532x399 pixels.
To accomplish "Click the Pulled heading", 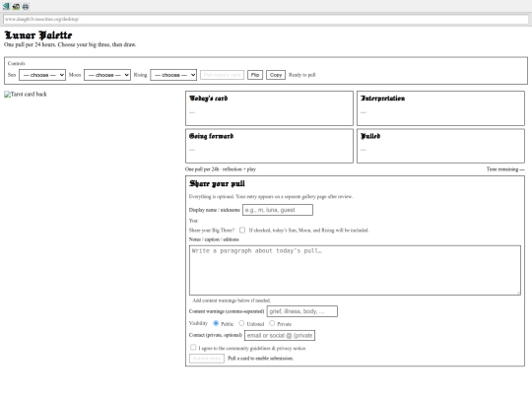I will 370,136.
